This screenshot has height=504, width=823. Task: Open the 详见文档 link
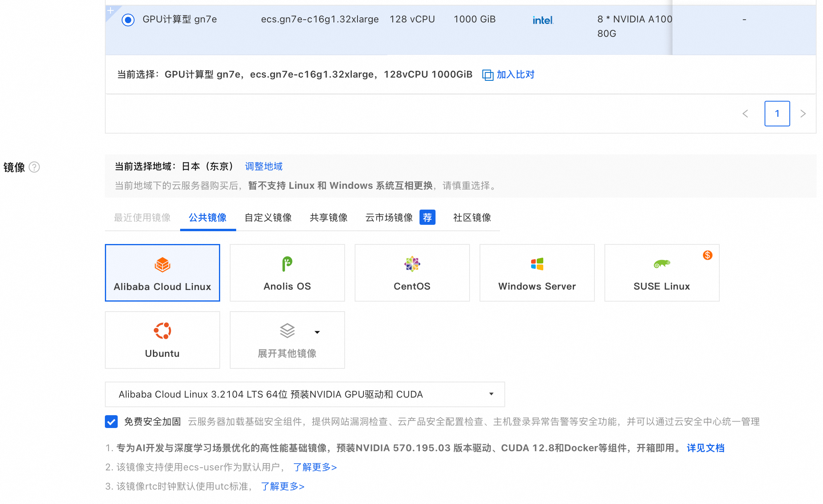coord(706,448)
